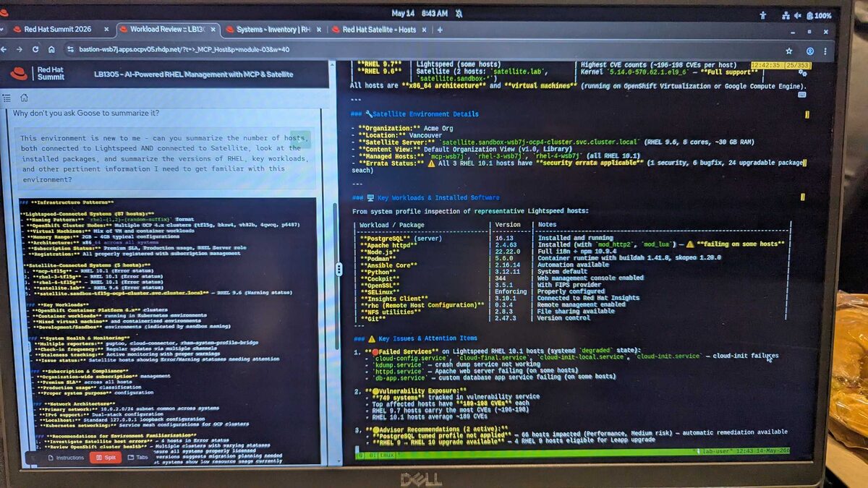Switch to the Workload Review tab
This screenshot has height=488, width=868.
click(168, 30)
